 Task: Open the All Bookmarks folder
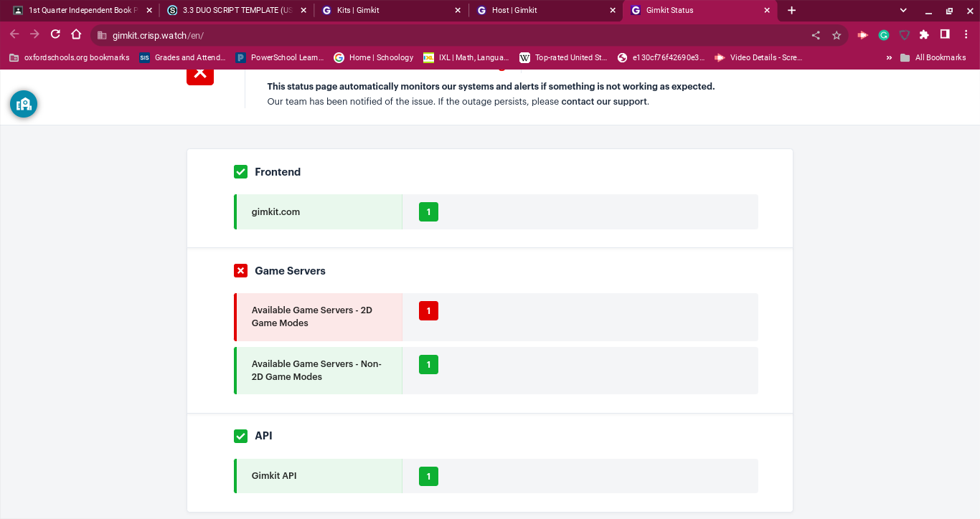[x=933, y=57]
